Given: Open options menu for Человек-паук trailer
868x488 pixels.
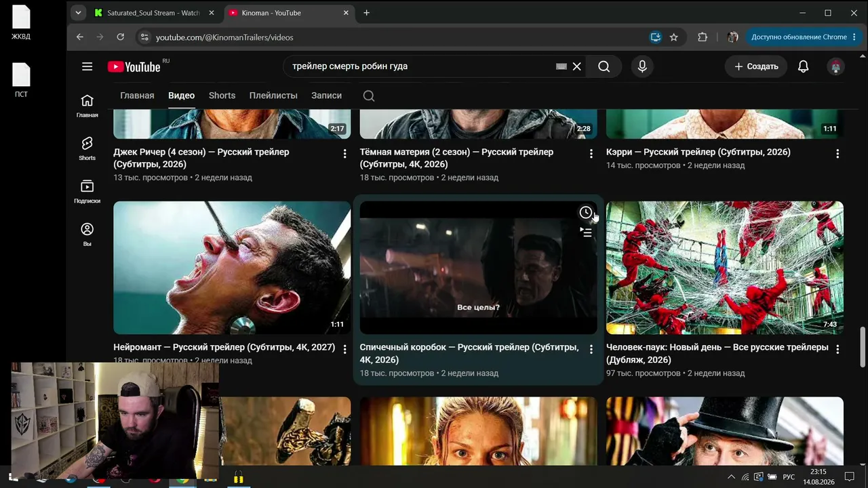Looking at the screenshot, I should [837, 349].
